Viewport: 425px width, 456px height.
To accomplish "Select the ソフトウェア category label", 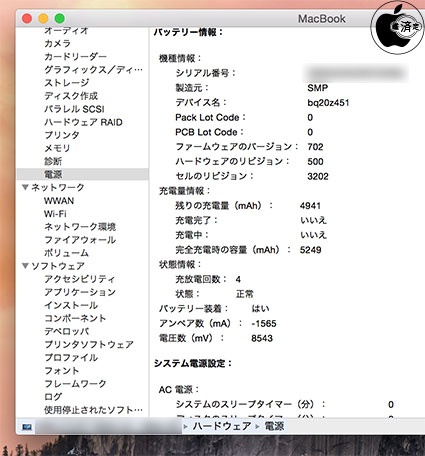I will coord(58,266).
